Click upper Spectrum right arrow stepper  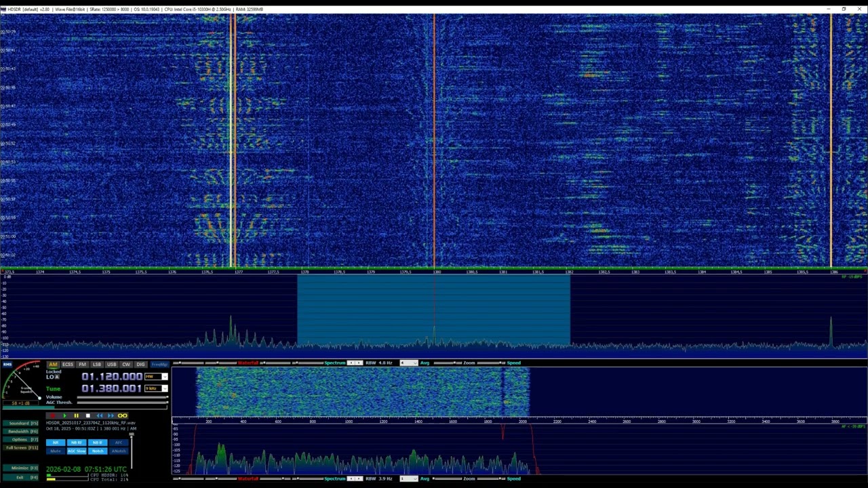click(x=359, y=363)
